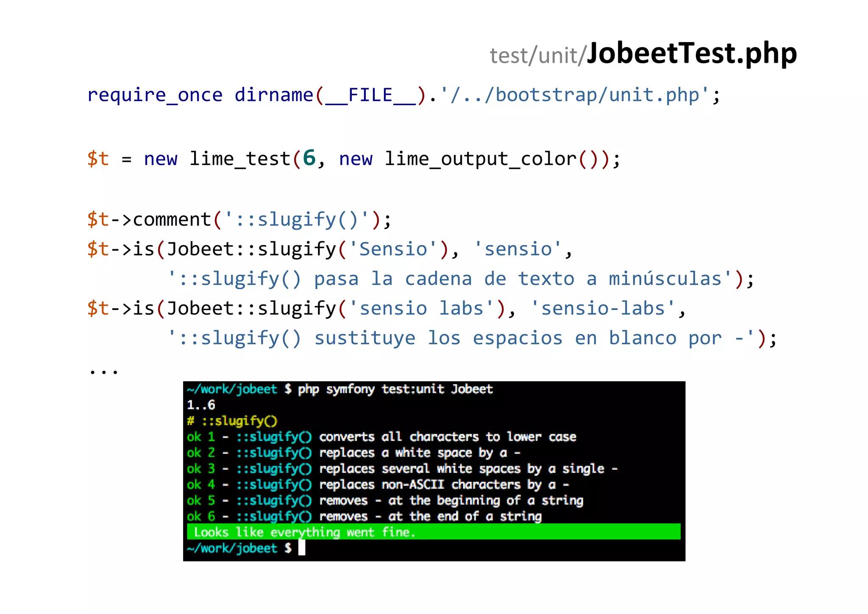Click the terminal cursor at the final prompt
The image size is (868, 614).
point(302,548)
